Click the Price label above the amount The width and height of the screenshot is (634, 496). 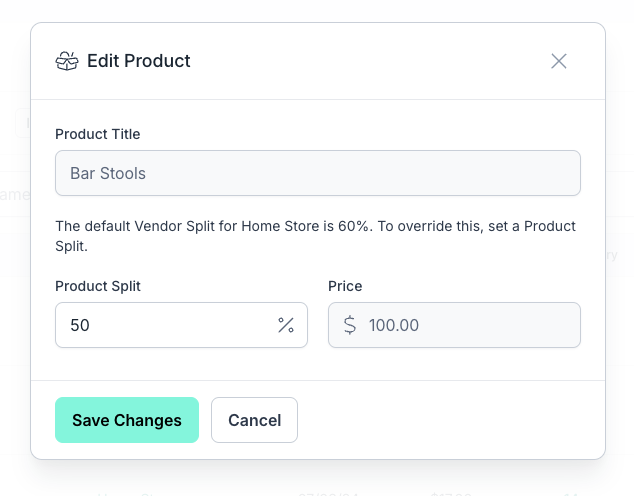tap(345, 286)
